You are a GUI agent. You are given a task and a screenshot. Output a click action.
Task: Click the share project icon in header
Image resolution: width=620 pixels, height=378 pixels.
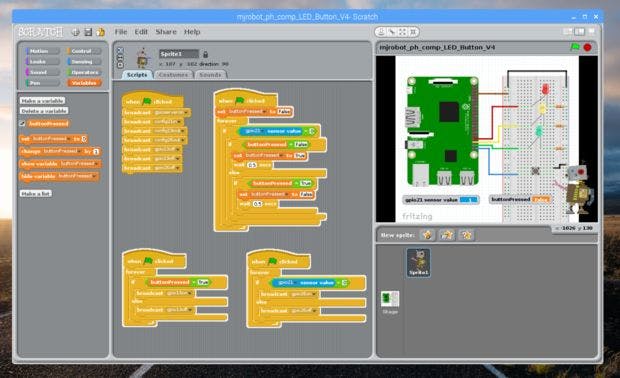(x=101, y=32)
